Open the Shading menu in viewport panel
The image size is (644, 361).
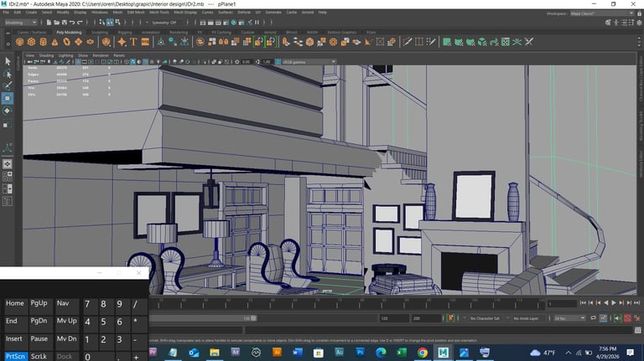pyautogui.click(x=46, y=55)
